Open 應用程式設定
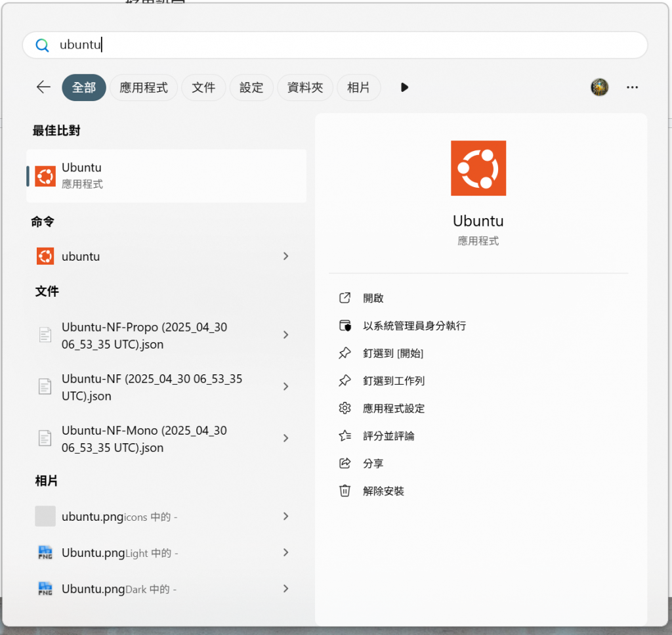The height and width of the screenshot is (635, 672). (394, 408)
